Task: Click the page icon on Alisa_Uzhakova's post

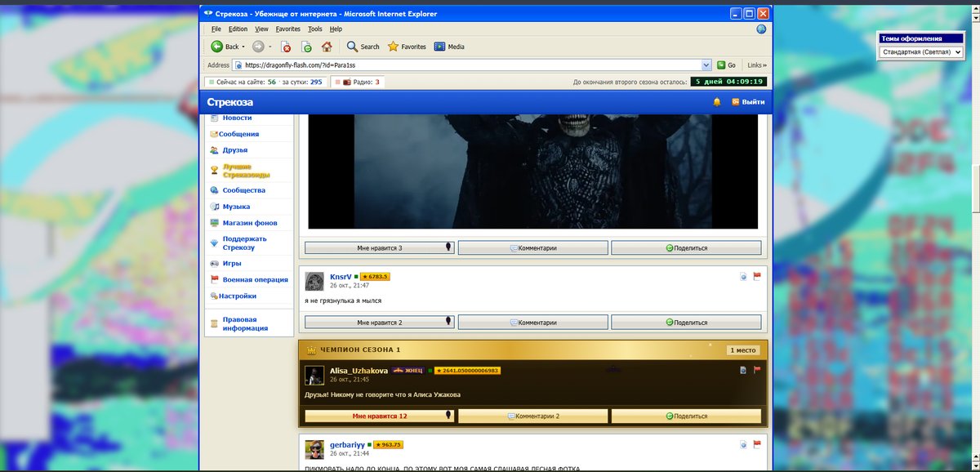Action: coord(744,370)
